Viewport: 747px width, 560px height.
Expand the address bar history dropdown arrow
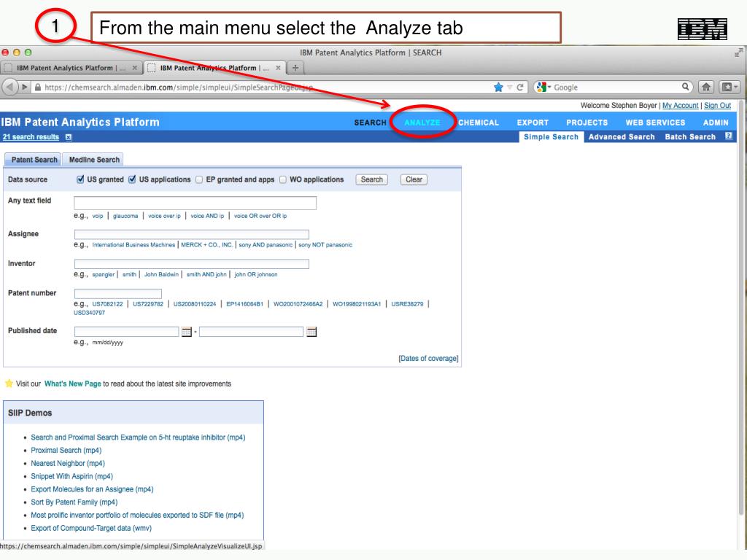[510, 87]
